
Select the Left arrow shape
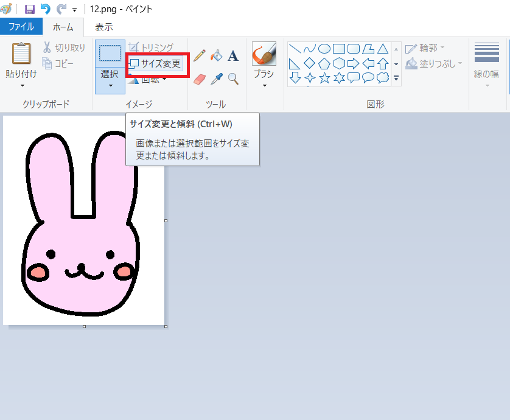368,63
